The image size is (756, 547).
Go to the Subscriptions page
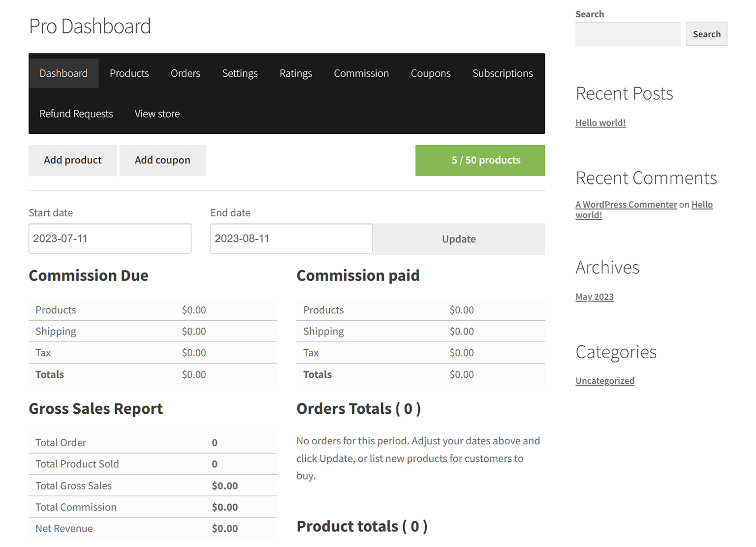[x=502, y=73]
